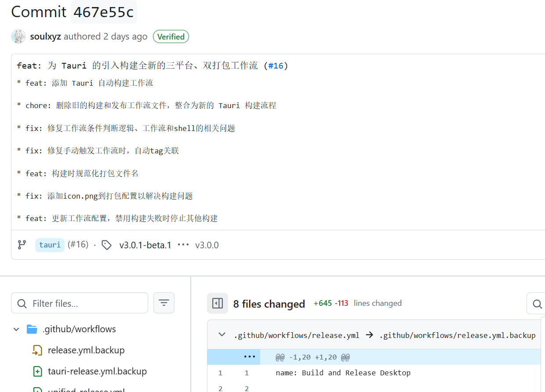This screenshot has height=392, width=545.
Task: Open the v3.0.0 tag link
Action: click(207, 245)
